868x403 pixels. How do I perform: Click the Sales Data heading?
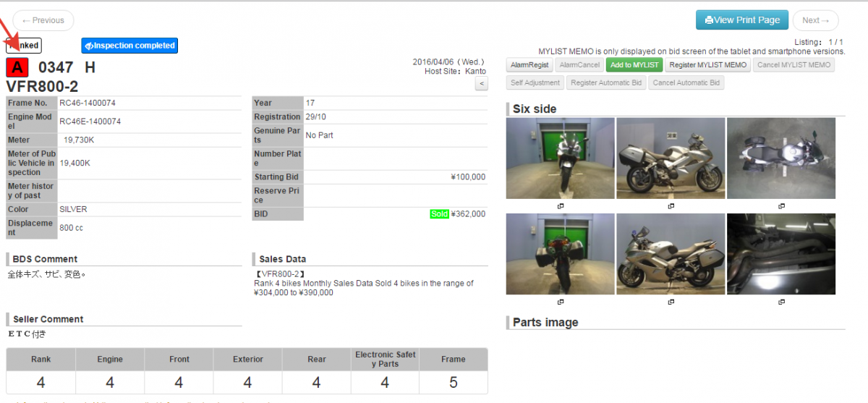(282, 259)
